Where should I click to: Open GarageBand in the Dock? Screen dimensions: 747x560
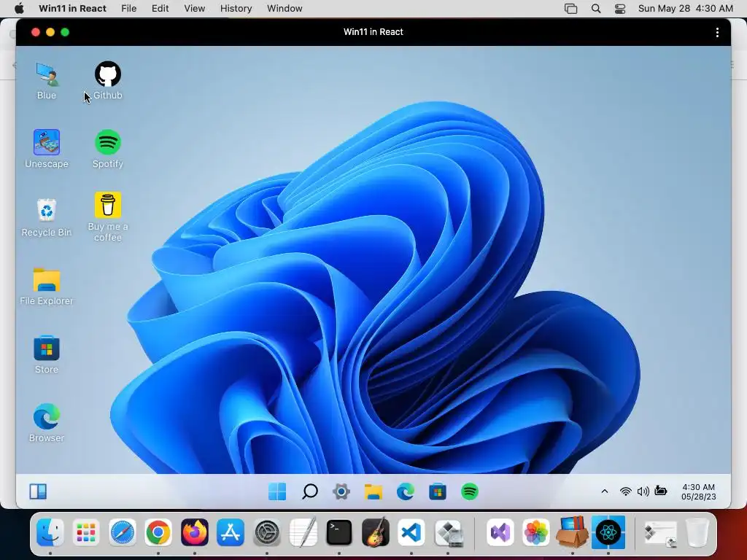375,532
